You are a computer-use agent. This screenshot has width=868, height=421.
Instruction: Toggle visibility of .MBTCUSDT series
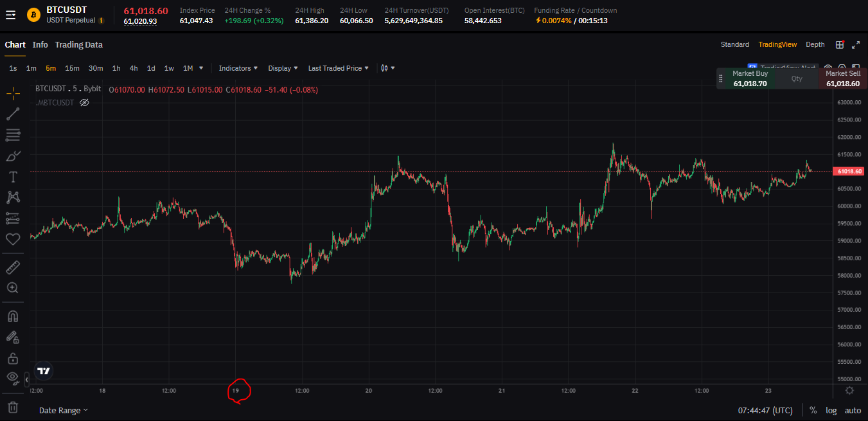[x=84, y=102]
